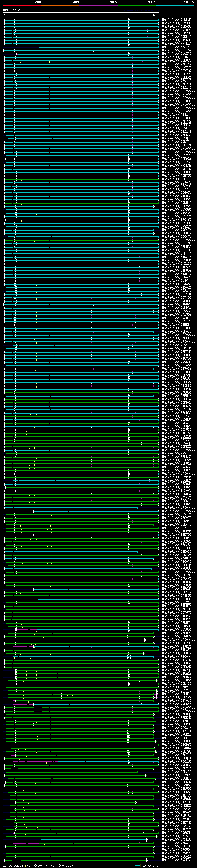The image size is (197, 868).
Task: Select hit UniRef100_C6ZQW2
Action: (x=176, y=484)
